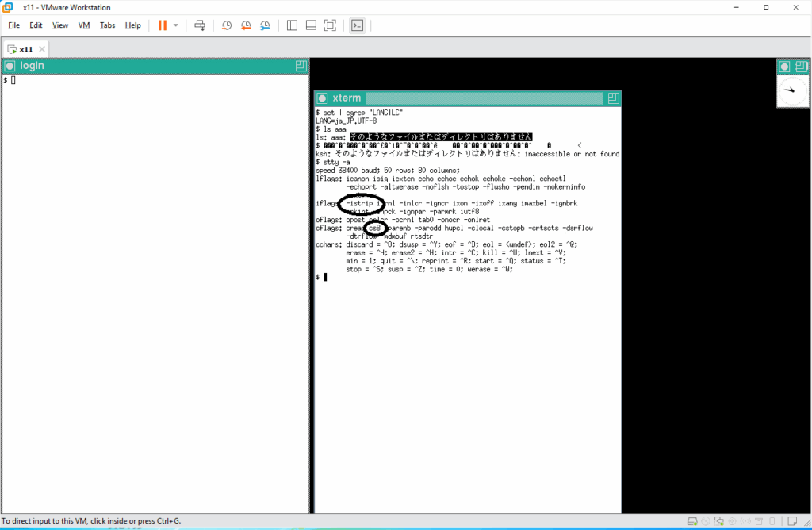Revert the VM to the previous snapshot
This screenshot has height=530, width=812.
[x=246, y=25]
